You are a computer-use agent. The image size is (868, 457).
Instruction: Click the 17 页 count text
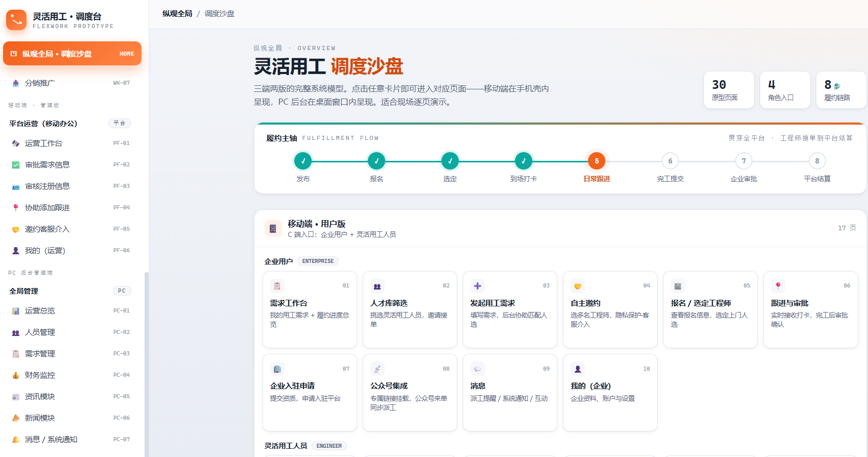tap(847, 228)
